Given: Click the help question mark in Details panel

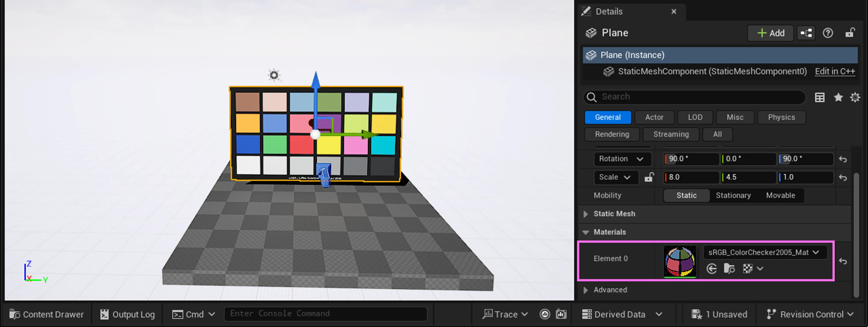Looking at the screenshot, I should click(828, 33).
